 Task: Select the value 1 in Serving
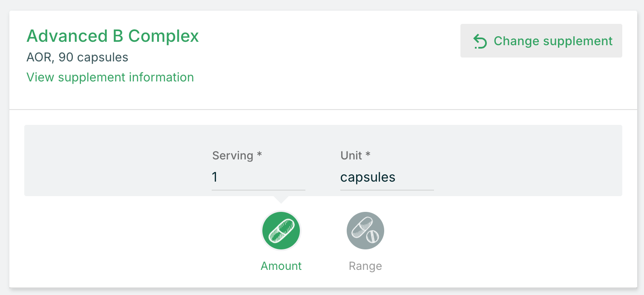tap(215, 177)
